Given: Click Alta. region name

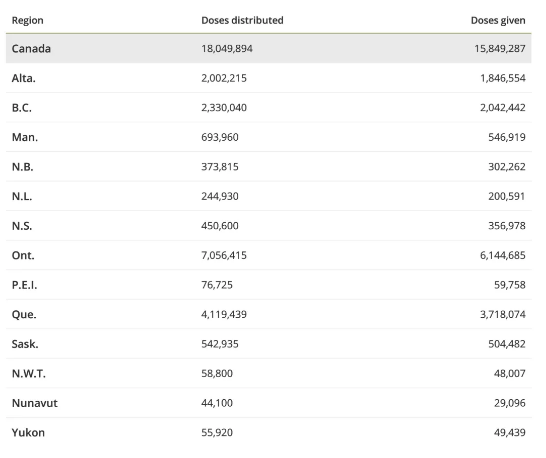Looking at the screenshot, I should pos(24,78).
